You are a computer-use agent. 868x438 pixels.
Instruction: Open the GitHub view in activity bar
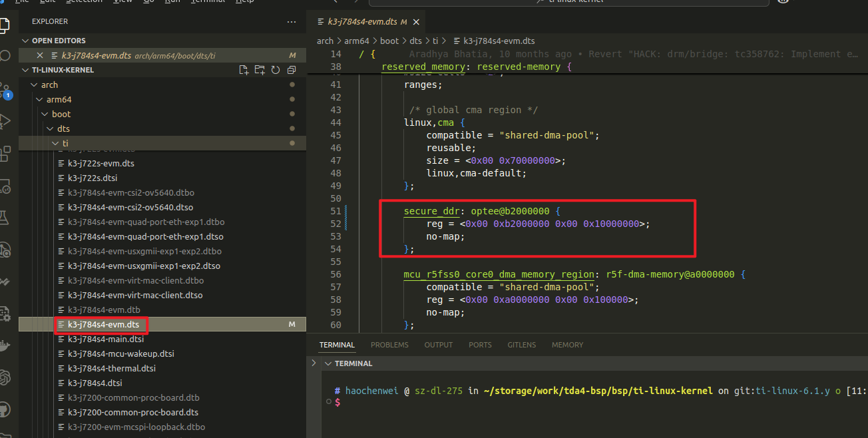[5, 408]
